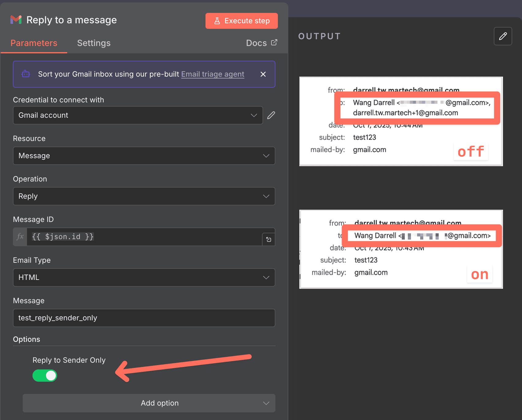The height and width of the screenshot is (420, 522).
Task: Open the Gmail account credential dropdown
Action: pyautogui.click(x=138, y=115)
